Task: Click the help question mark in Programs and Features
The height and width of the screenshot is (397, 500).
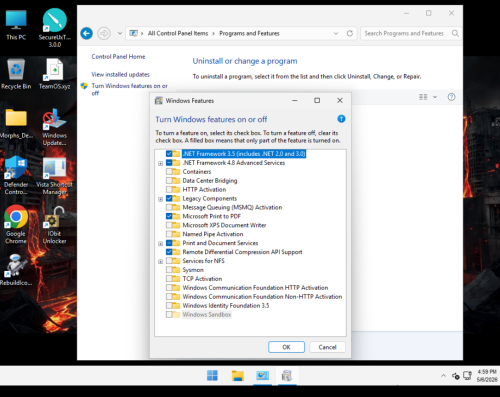Action: (x=451, y=97)
